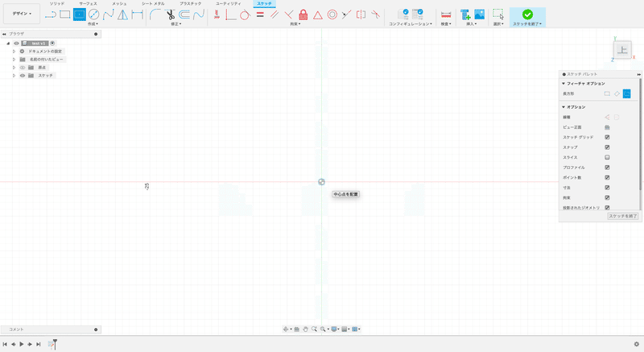Image resolution: width=644 pixels, height=352 pixels.
Task: Click the Insert image icon
Action: (x=479, y=14)
